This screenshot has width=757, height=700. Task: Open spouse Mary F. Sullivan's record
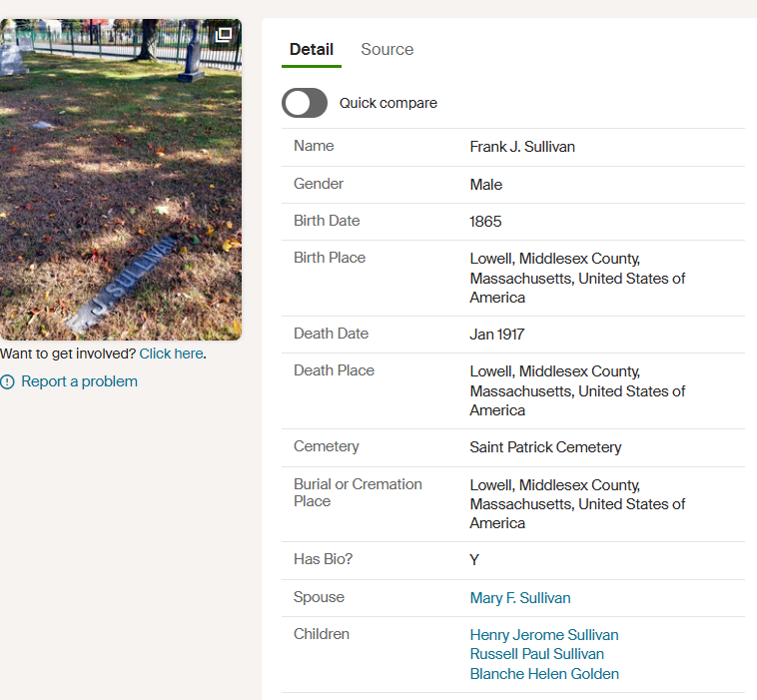[x=520, y=598]
